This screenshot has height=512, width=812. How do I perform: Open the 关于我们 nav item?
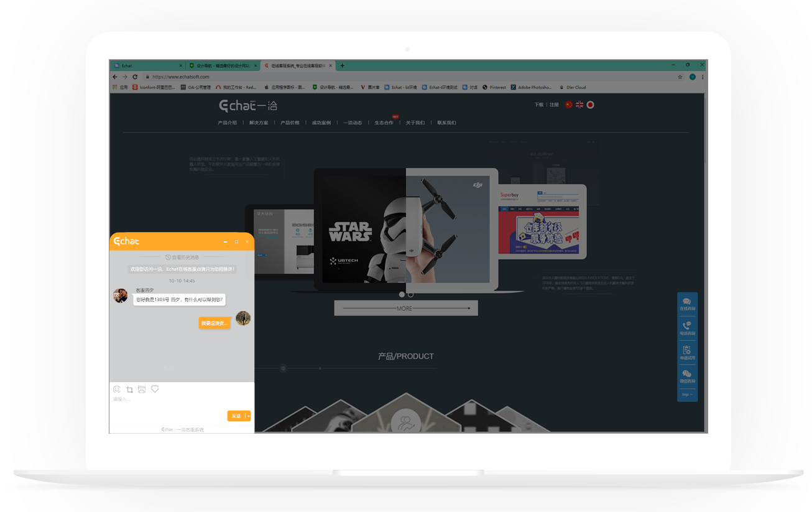click(415, 123)
